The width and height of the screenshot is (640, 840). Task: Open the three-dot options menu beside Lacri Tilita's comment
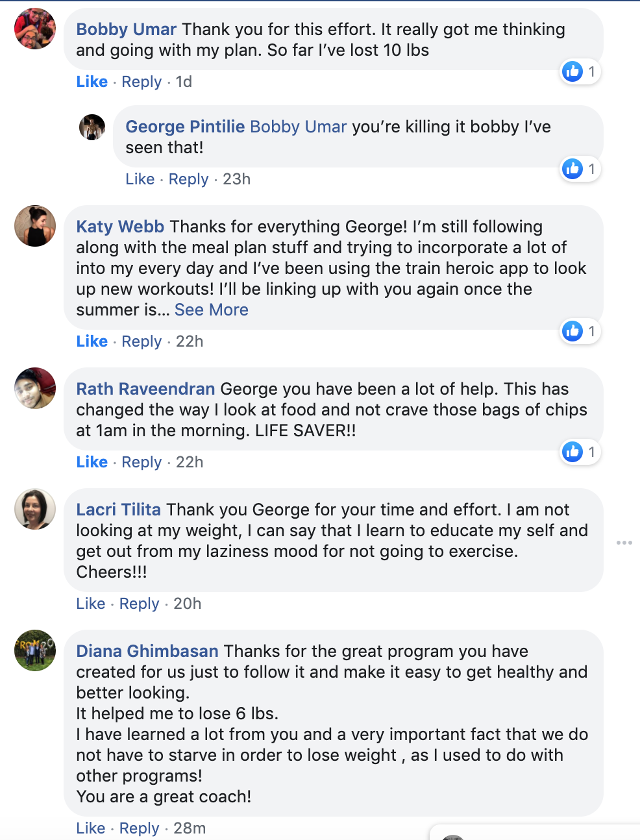tap(624, 543)
